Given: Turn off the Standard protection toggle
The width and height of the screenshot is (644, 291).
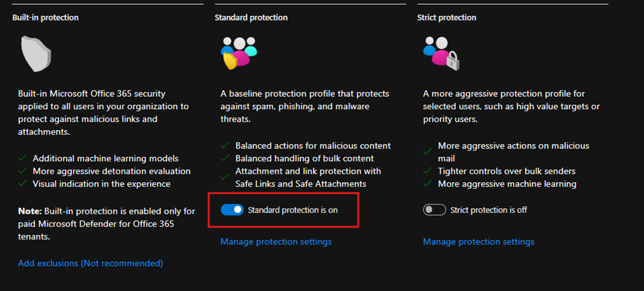Looking at the screenshot, I should click(232, 210).
